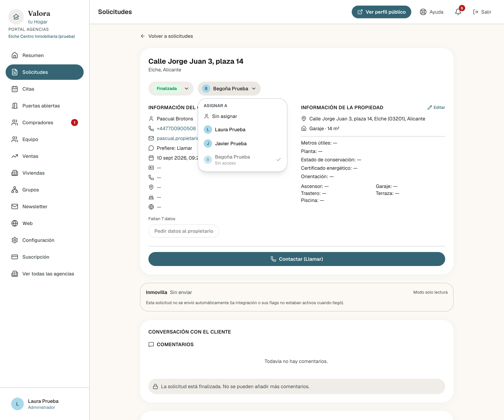Click the Suscripción card icon
The image size is (504, 420).
[x=15, y=257]
